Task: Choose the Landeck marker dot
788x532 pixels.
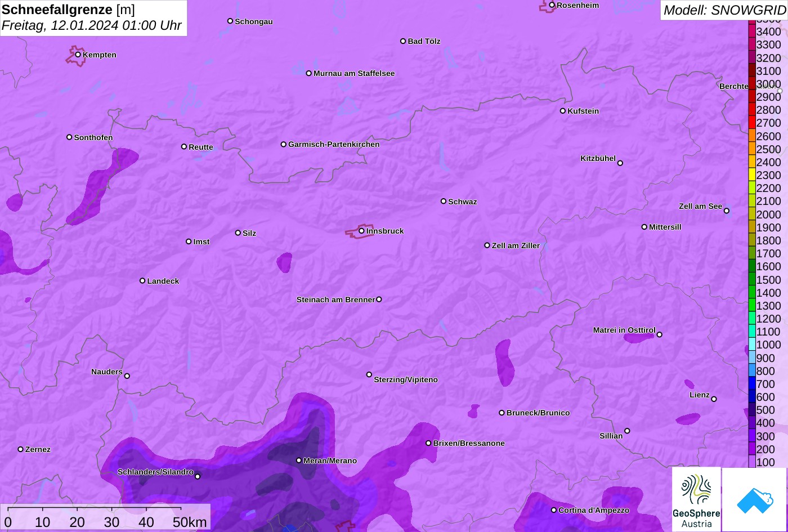Action: [142, 281]
